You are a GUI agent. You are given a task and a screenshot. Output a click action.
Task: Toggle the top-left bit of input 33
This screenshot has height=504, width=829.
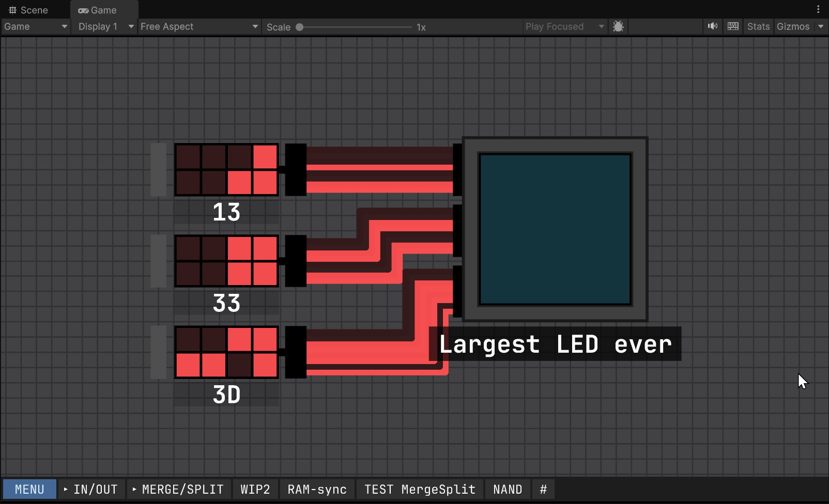[x=188, y=248]
